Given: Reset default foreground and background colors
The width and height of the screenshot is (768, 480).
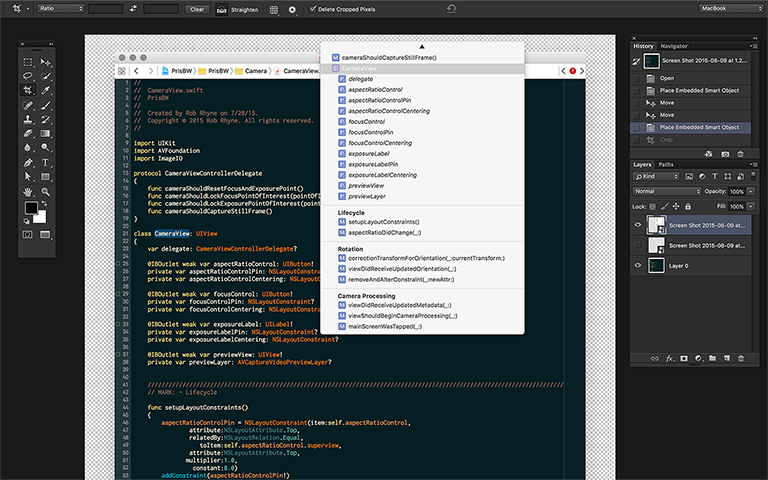Looking at the screenshot, I should tap(26, 221).
